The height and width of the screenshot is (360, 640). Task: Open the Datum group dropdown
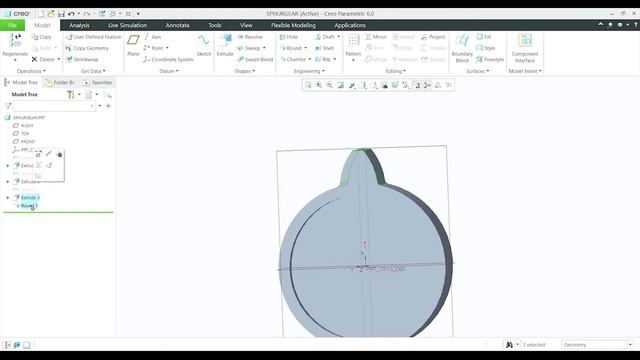point(169,71)
